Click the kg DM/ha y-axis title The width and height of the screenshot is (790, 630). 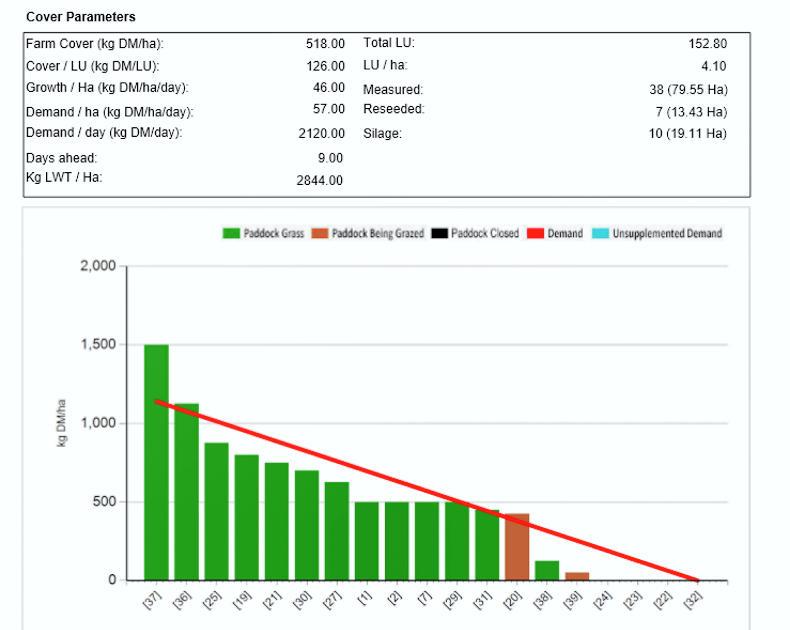point(61,423)
